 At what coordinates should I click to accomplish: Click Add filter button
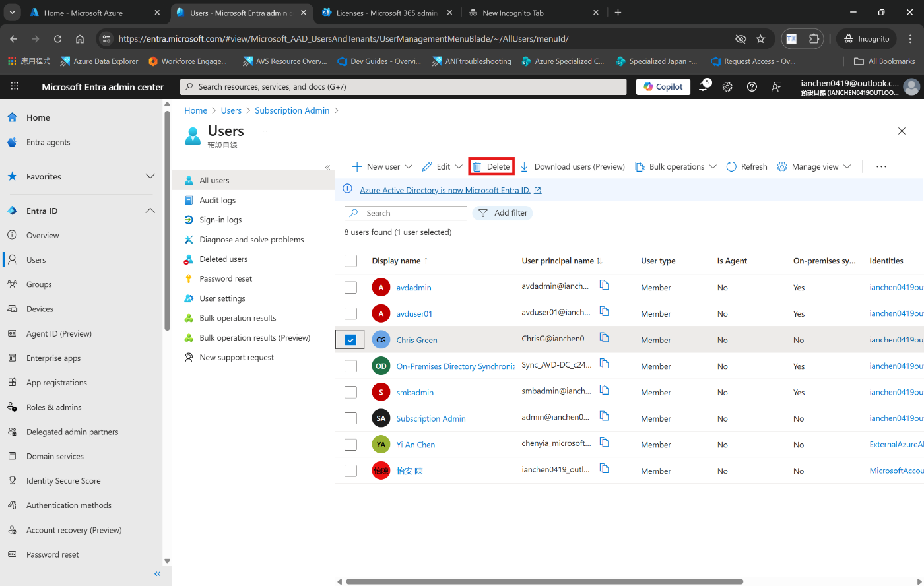[x=502, y=213]
